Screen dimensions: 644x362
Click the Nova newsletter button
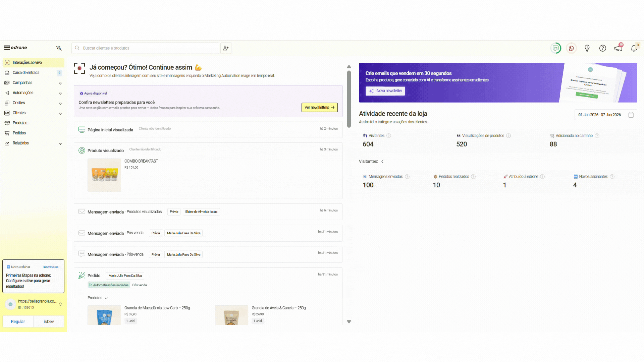tap(385, 91)
